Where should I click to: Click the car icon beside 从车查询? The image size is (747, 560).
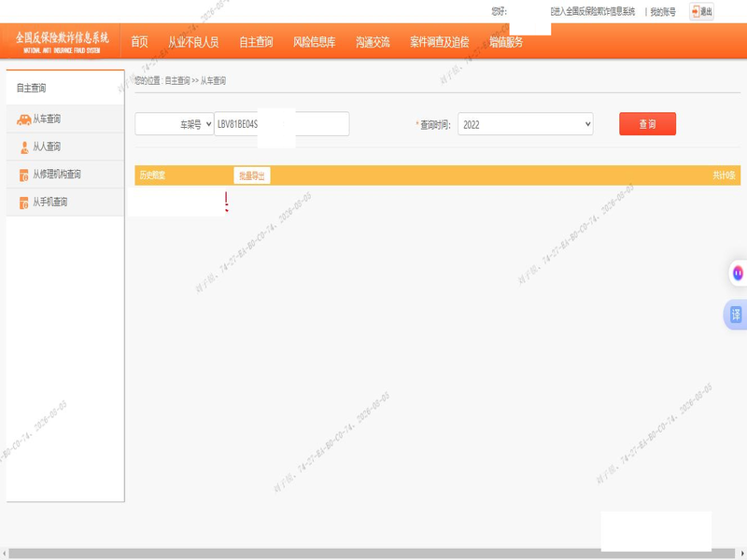point(23,119)
